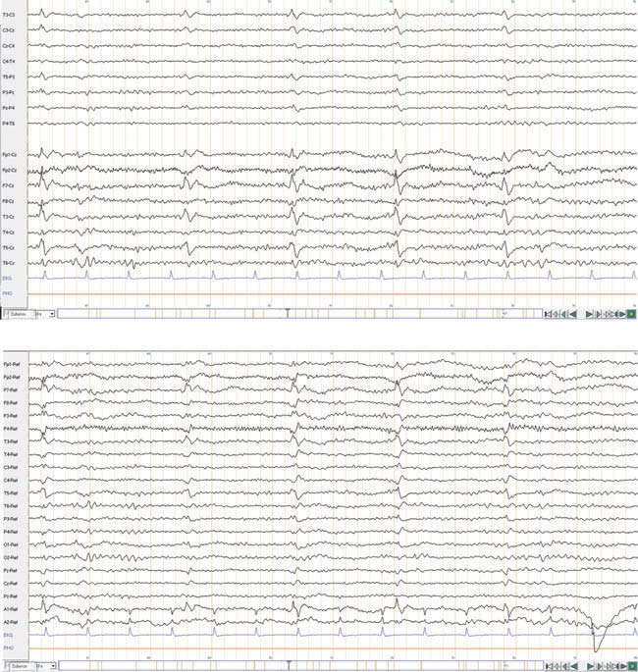Screen dimensions: 638x672
Task: Click position marker on upper overview timeline
Action: pyautogui.click(x=287, y=314)
